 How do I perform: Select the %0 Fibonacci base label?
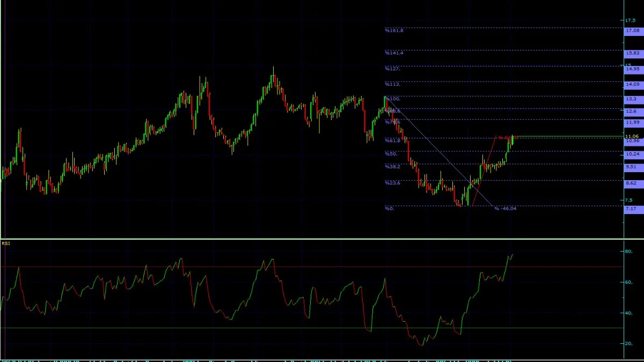[389, 208]
